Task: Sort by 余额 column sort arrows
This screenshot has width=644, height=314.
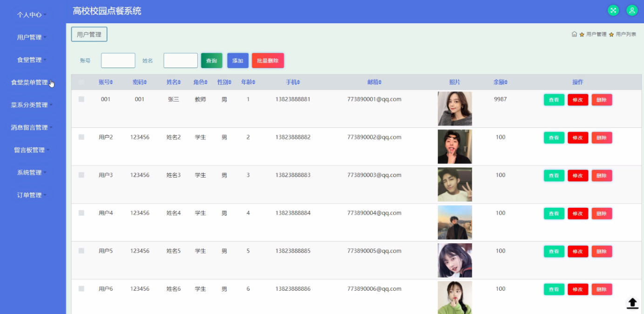Action: coord(506,82)
